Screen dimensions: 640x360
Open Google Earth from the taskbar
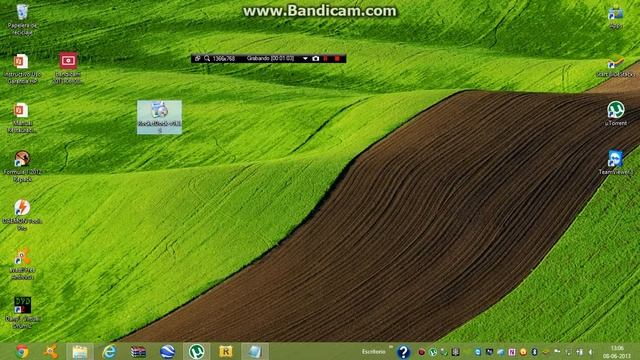[167, 351]
